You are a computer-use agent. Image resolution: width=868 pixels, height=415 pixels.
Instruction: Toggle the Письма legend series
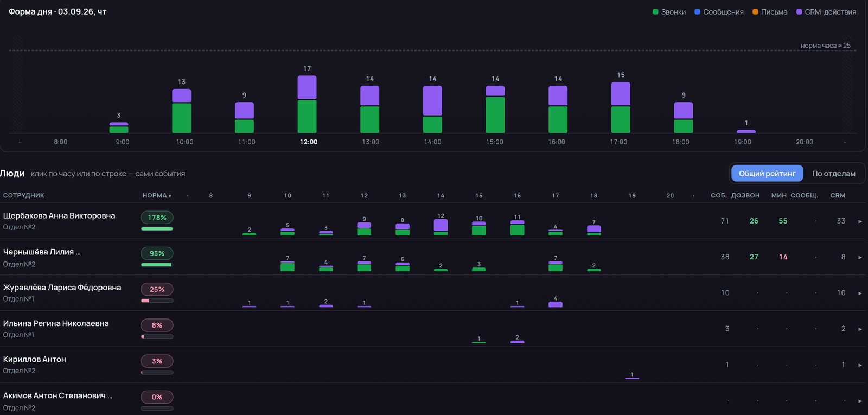click(x=770, y=12)
